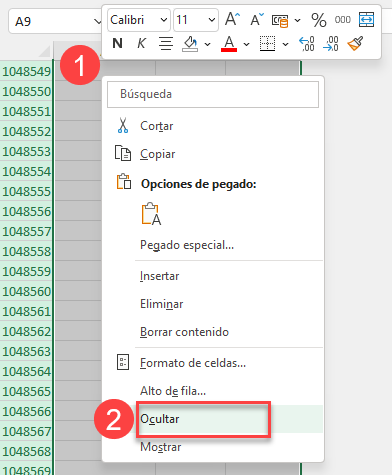
Task: Choose Cortar from context menu
Action: coord(212,126)
